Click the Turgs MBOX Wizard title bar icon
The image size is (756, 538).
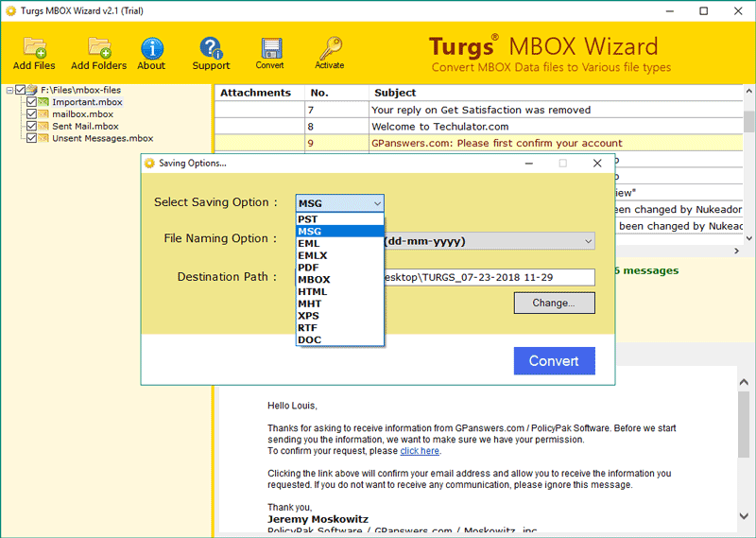click(10, 10)
